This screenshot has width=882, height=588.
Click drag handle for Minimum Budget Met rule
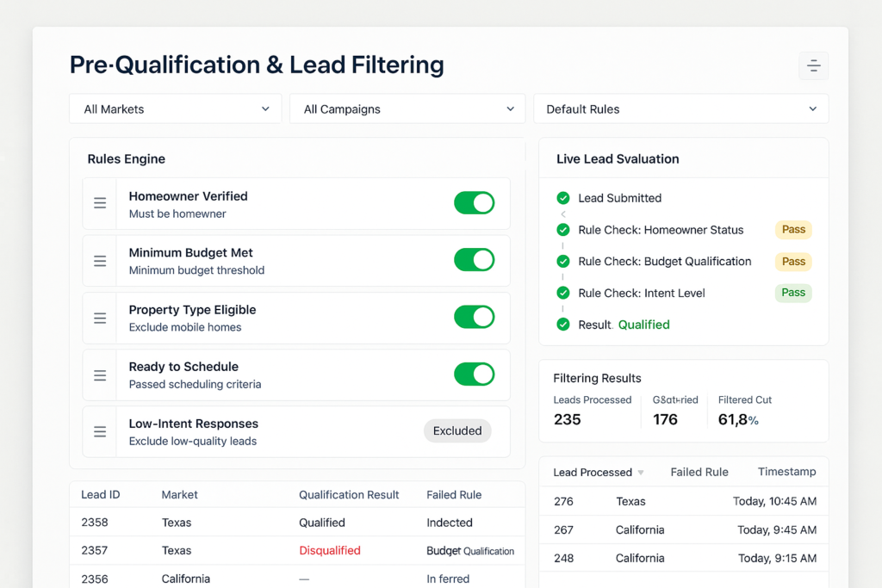[x=100, y=261]
